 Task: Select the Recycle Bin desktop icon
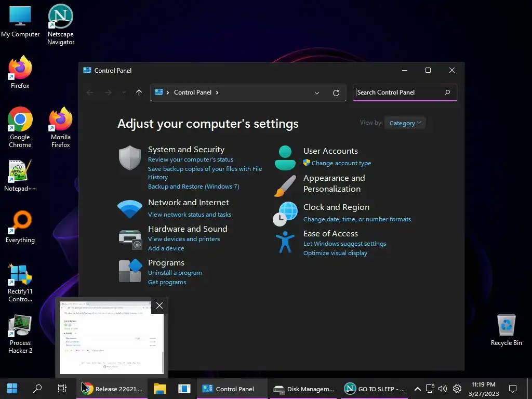click(506, 330)
